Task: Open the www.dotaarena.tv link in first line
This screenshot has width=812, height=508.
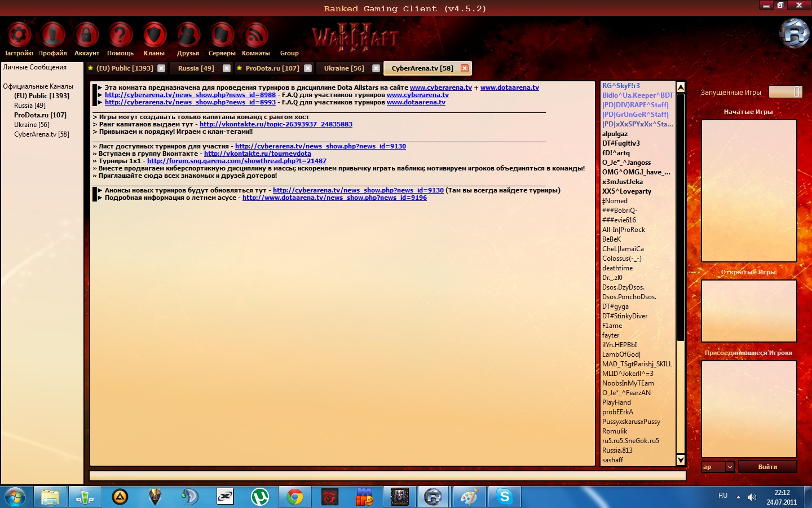Action: (510, 87)
